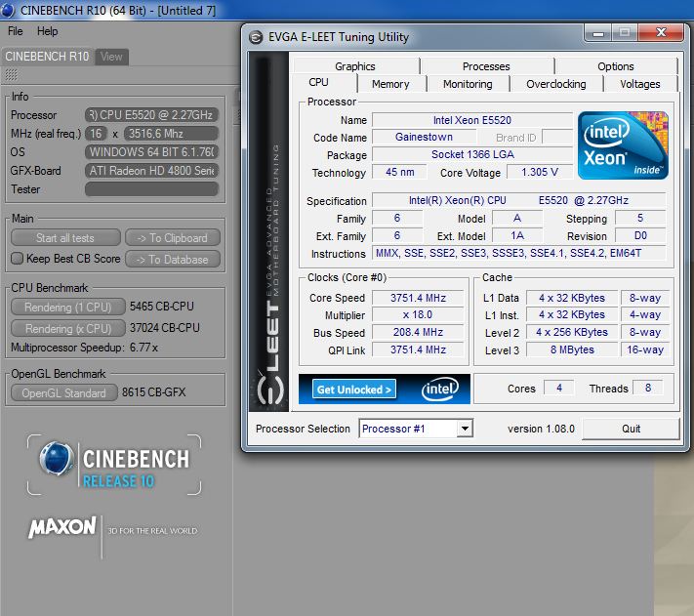Click the 16-way Level 3 associativity value
The width and height of the screenshot is (694, 616).
645,349
